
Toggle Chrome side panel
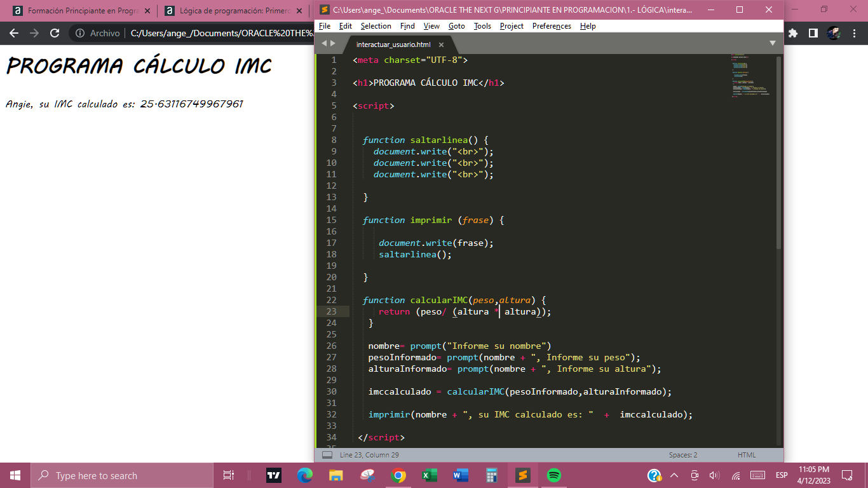[x=813, y=33]
